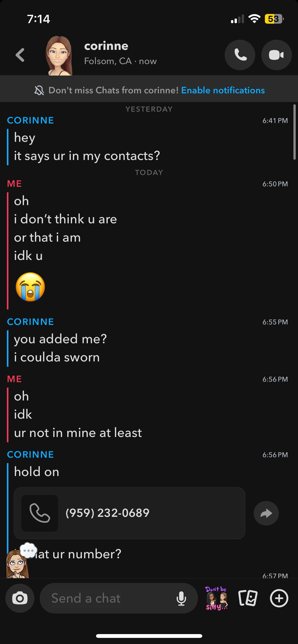Open the camera from chat bar
298x644 pixels.
[x=20, y=598]
